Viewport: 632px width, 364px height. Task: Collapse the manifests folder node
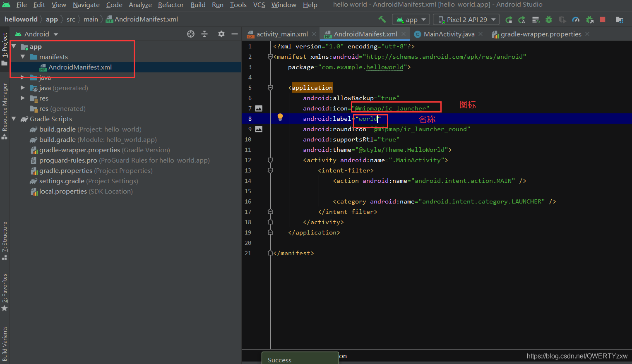click(23, 57)
